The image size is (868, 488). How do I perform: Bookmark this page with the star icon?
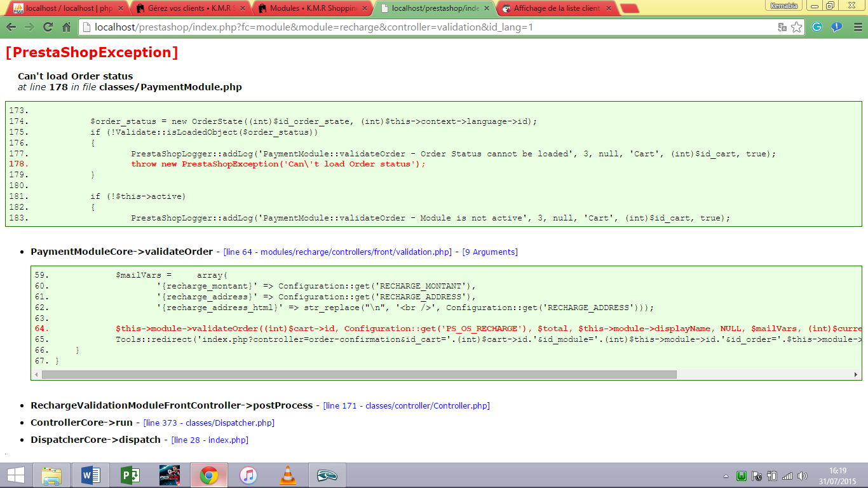tap(796, 27)
